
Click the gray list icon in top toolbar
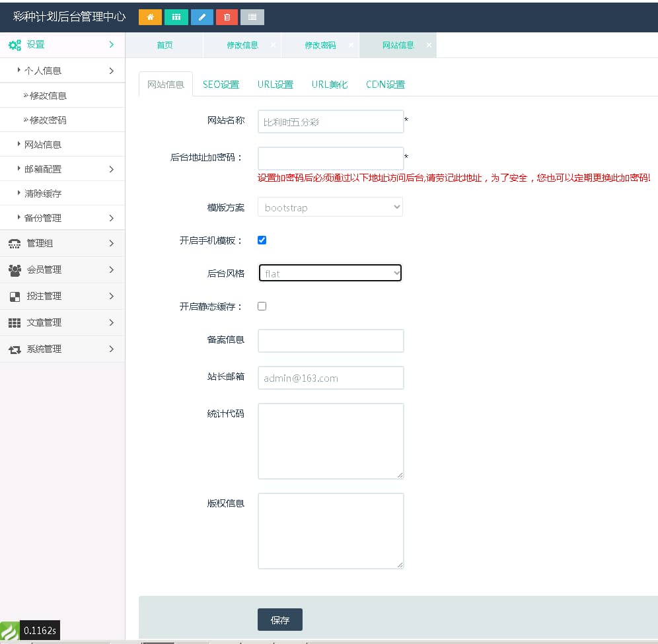(x=252, y=17)
